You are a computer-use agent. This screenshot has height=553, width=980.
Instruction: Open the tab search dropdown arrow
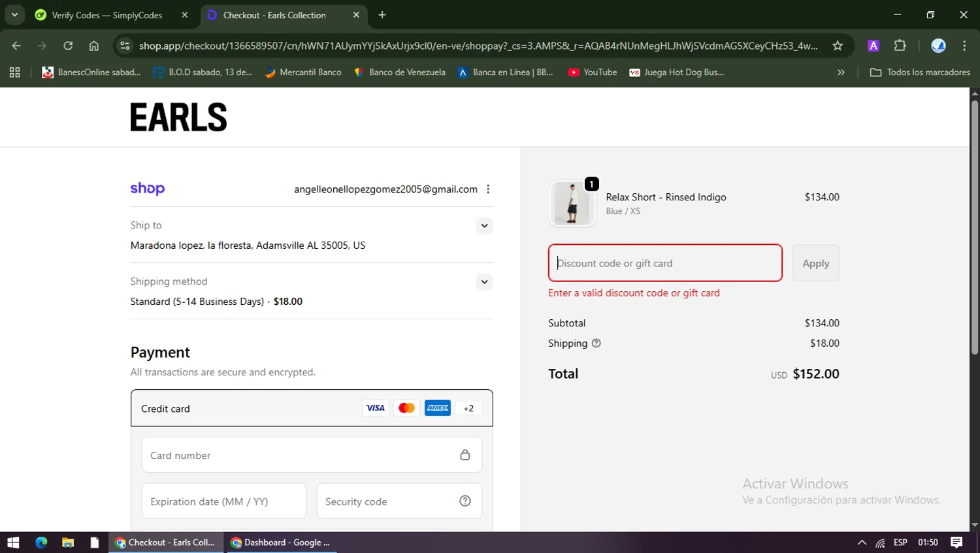click(x=14, y=14)
